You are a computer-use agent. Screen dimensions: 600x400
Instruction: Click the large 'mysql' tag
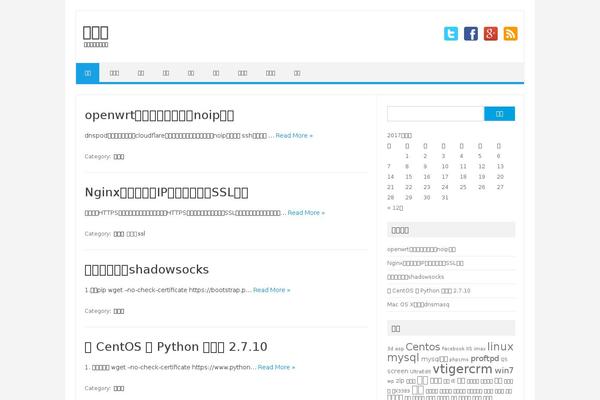403,358
